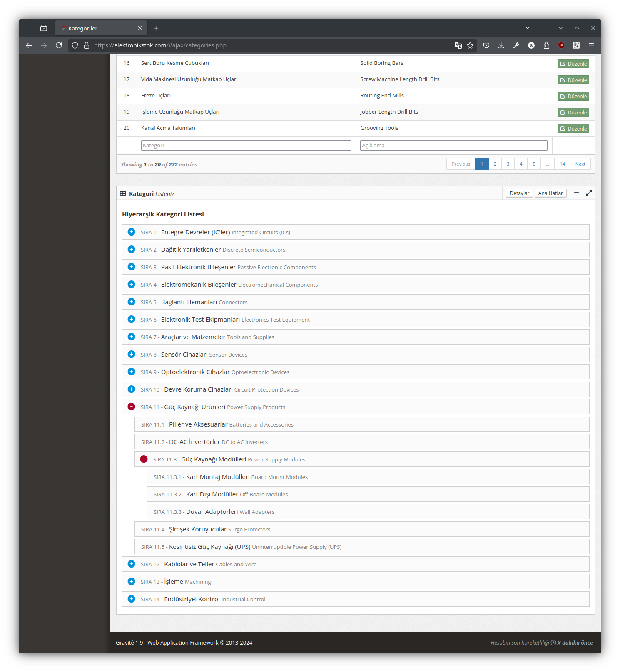Click the Previous pagination button
Image resolution: width=620 pixels, height=672 pixels.
point(461,164)
